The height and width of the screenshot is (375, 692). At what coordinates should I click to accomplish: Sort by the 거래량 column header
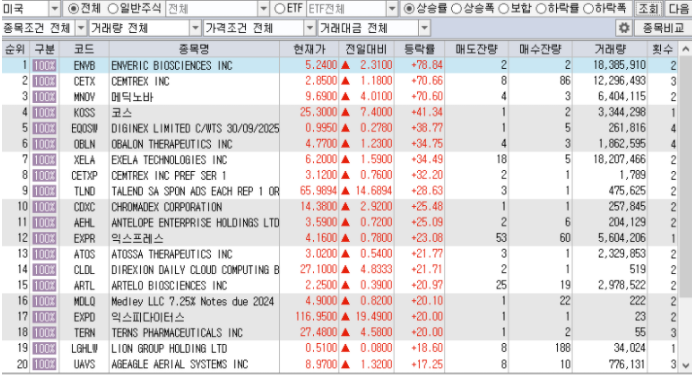click(610, 49)
